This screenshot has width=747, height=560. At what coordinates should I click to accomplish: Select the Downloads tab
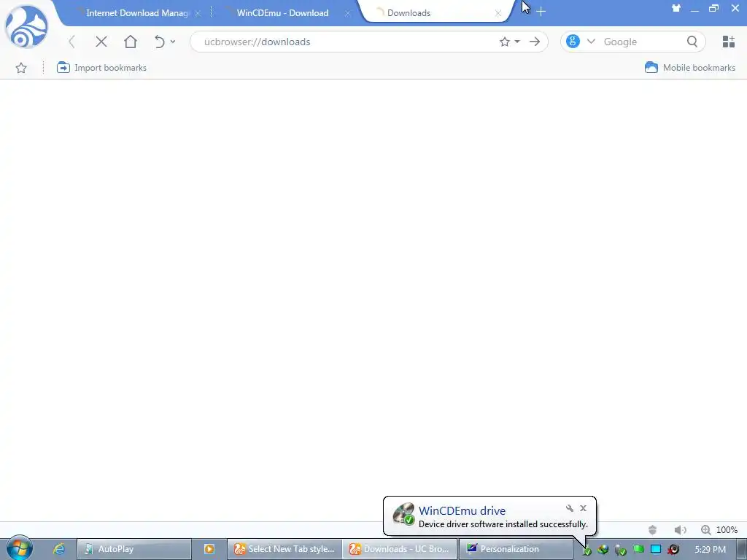coord(409,13)
